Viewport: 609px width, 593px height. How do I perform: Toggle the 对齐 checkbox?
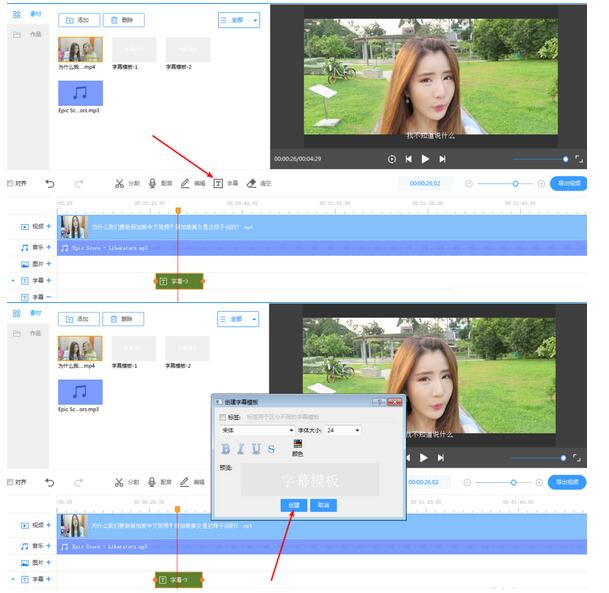click(x=11, y=184)
